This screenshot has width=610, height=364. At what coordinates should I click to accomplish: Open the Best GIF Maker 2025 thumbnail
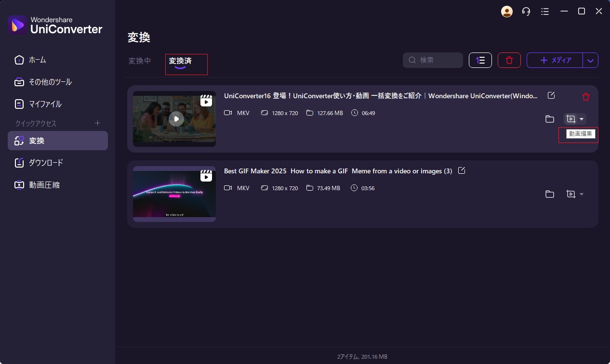pyautogui.click(x=174, y=194)
